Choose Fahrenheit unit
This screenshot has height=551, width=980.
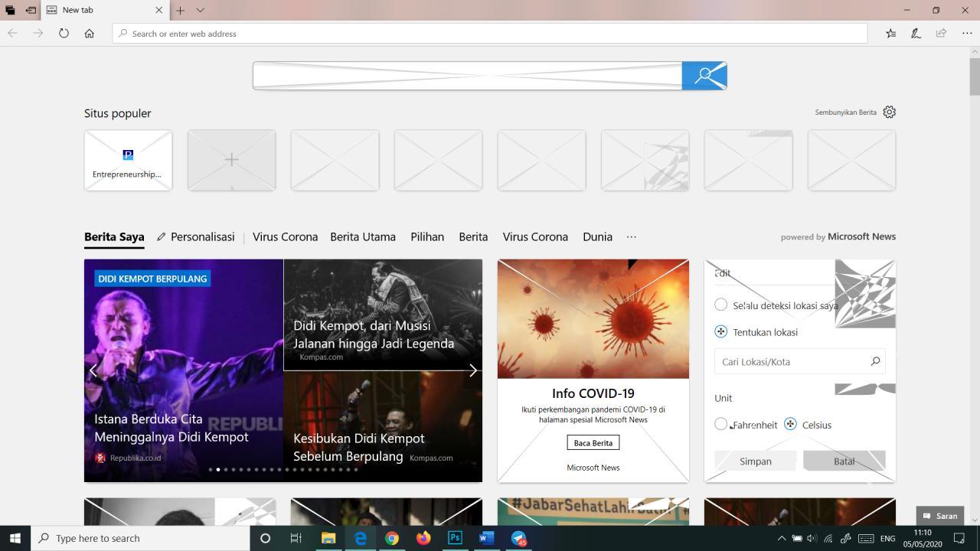[721, 424]
